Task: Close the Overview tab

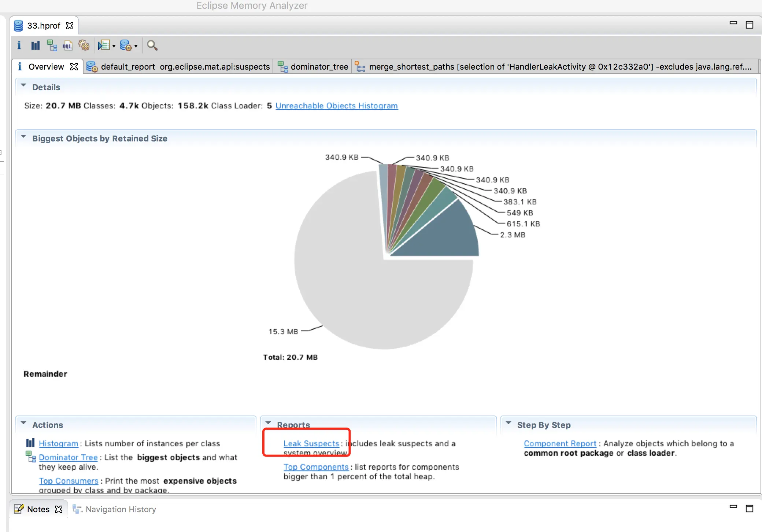Action: click(74, 67)
